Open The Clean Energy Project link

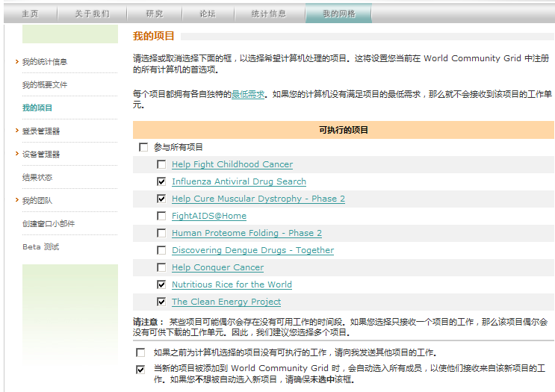[226, 302]
